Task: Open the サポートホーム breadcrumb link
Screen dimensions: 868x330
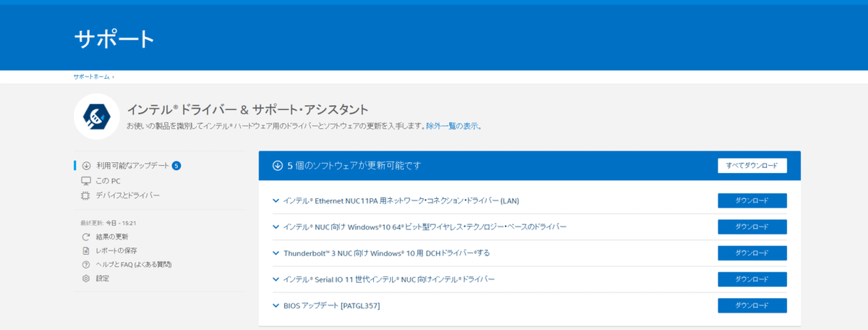Action: coord(91,77)
